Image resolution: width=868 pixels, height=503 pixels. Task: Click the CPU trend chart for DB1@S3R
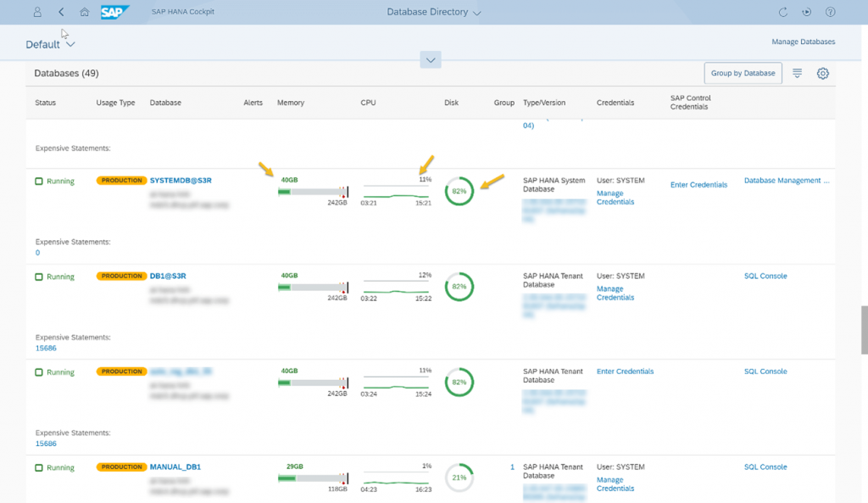point(396,287)
